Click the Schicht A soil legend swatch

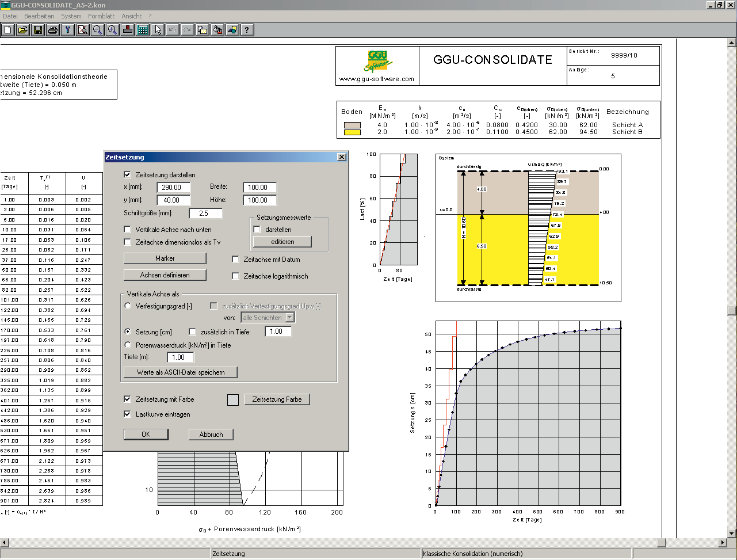coord(352,125)
